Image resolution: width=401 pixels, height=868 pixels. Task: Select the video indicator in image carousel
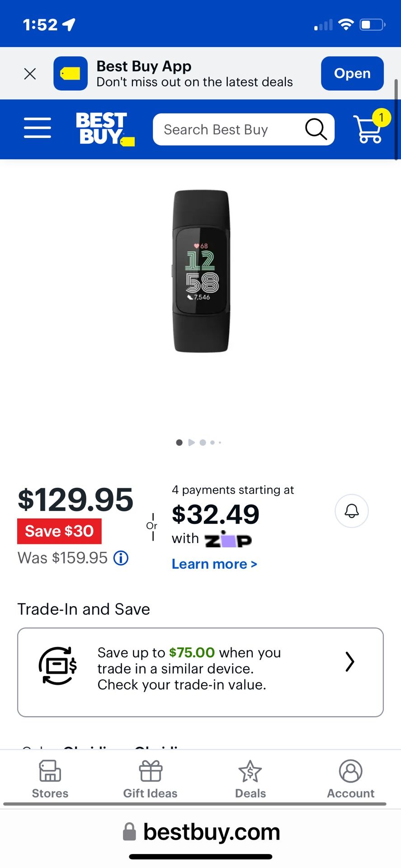(191, 443)
